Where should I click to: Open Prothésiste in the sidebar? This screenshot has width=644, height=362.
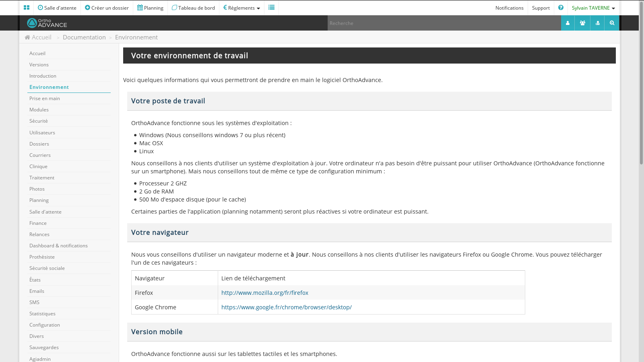[69, 257]
